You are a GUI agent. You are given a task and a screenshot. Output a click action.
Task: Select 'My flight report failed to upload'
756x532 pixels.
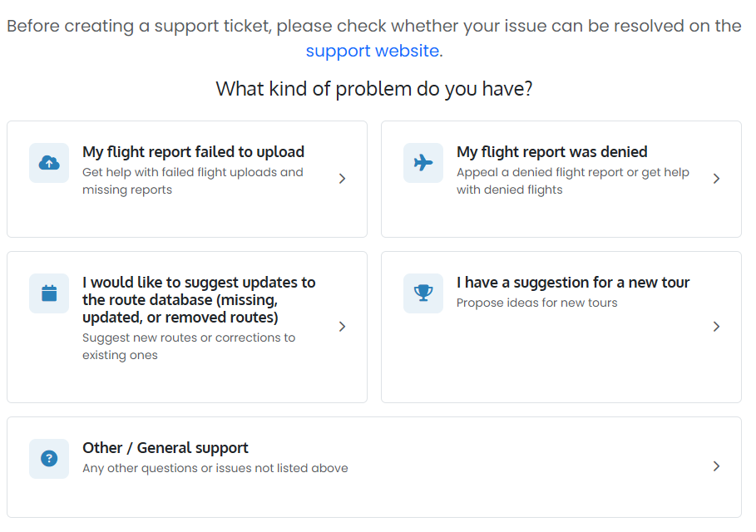[x=192, y=151]
